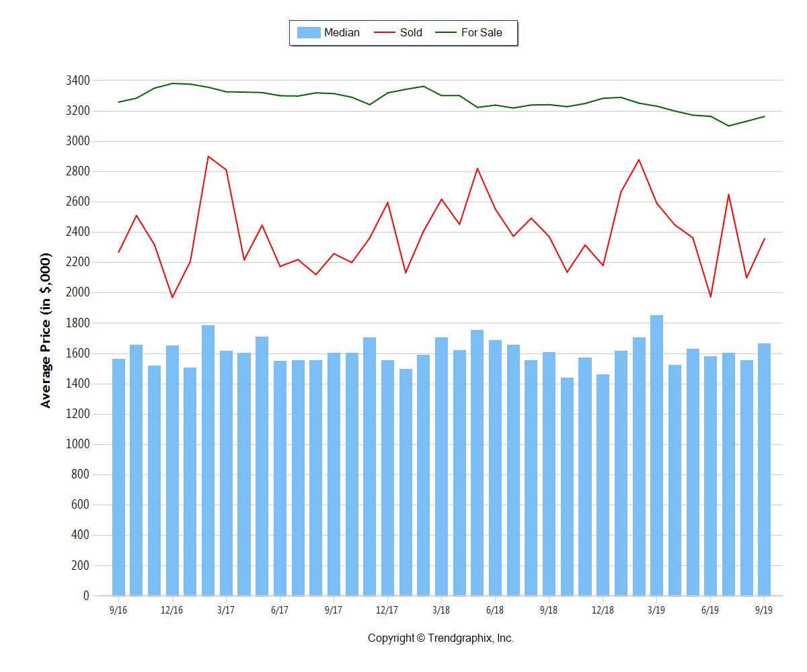
Task: Select the median bar for 6/17
Action: tap(280, 478)
